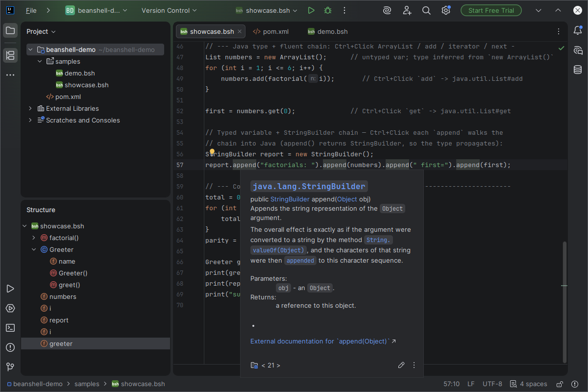Run showcase.bsh with the play button
This screenshot has width=588, height=392.
(311, 10)
